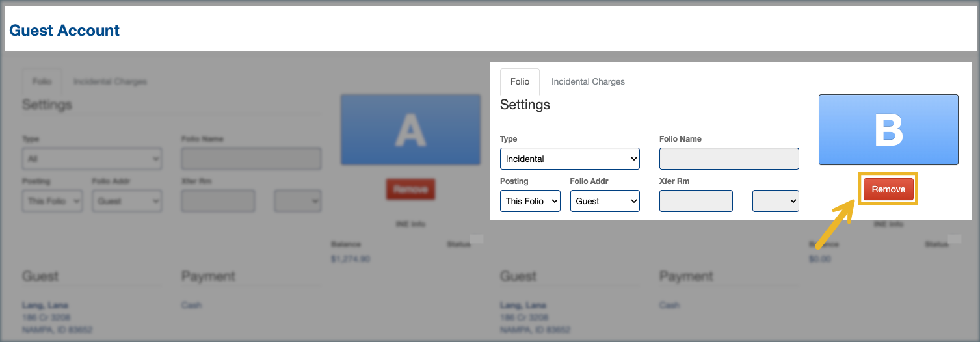This screenshot has height=342, width=980.
Task: Open folio B Type dropdown showing Incidental
Action: (570, 159)
